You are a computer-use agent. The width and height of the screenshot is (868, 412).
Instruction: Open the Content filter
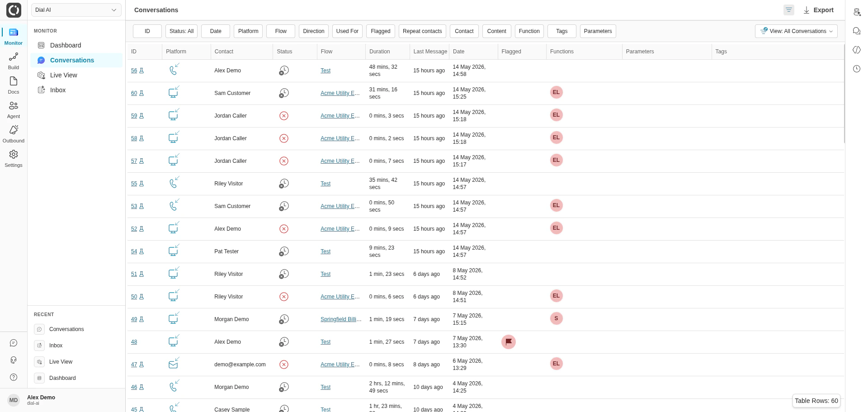pyautogui.click(x=497, y=31)
